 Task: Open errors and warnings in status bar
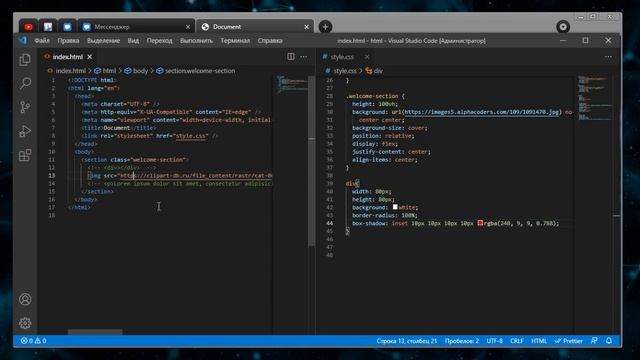[x=33, y=341]
